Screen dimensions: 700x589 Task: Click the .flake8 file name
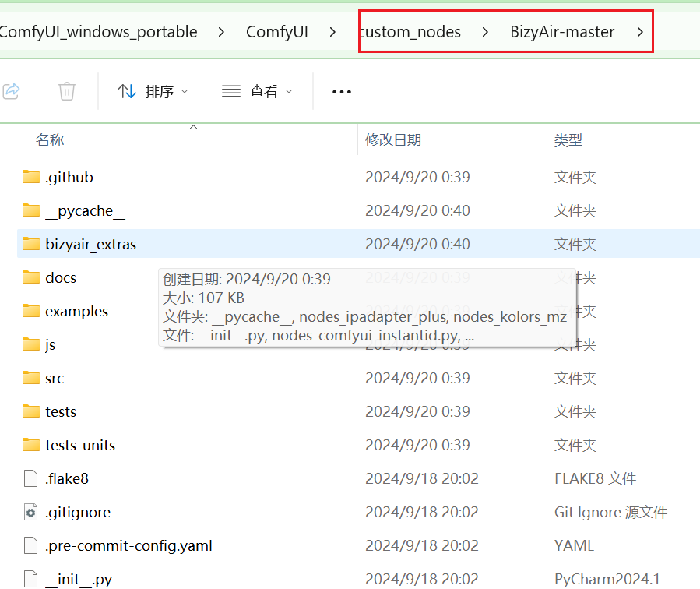67,478
